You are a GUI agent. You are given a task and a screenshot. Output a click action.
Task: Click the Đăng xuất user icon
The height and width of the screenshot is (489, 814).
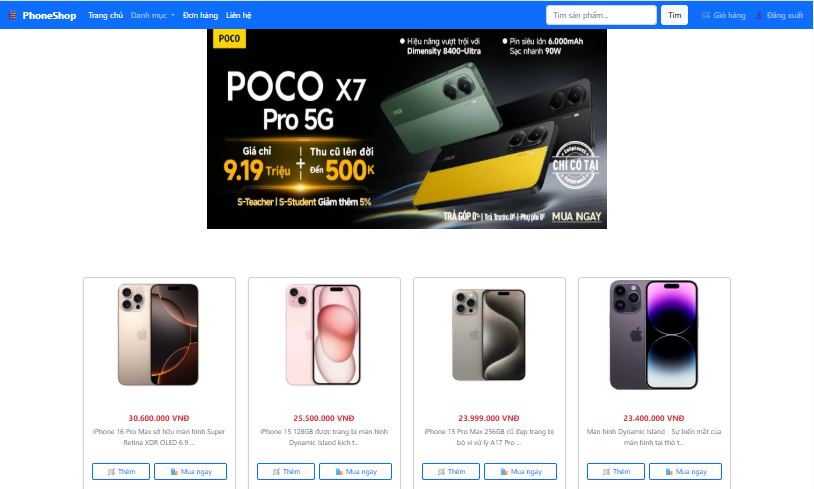tap(760, 16)
